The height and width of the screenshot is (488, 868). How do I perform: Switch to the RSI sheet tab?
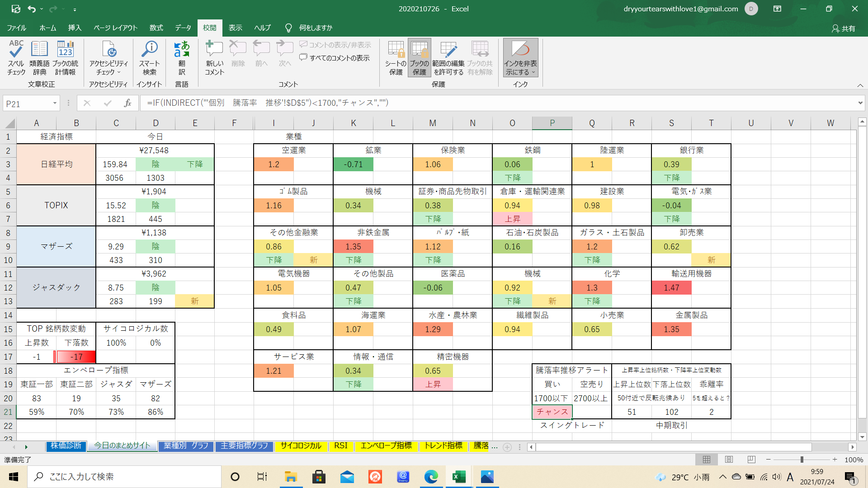pyautogui.click(x=341, y=446)
